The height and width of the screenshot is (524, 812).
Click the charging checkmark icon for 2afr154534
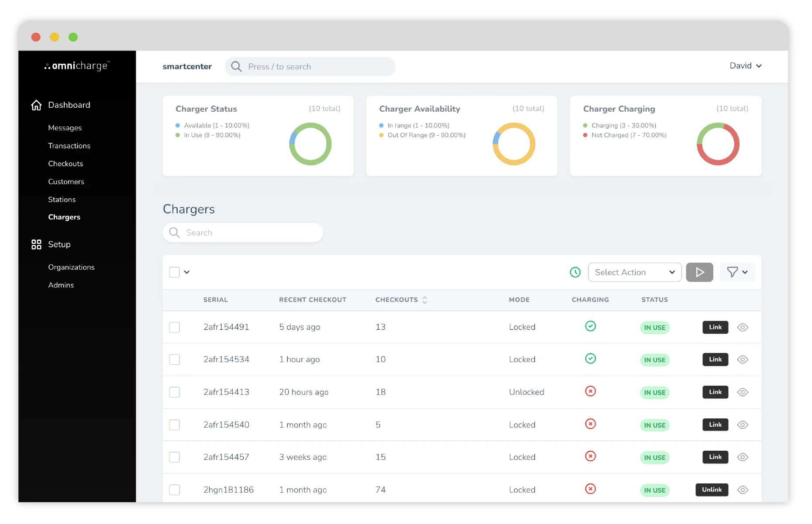point(590,359)
